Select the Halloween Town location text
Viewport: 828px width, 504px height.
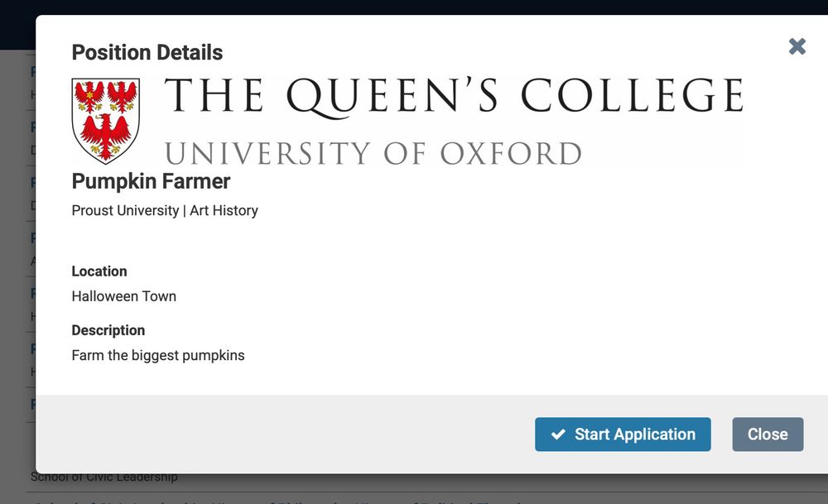point(123,295)
